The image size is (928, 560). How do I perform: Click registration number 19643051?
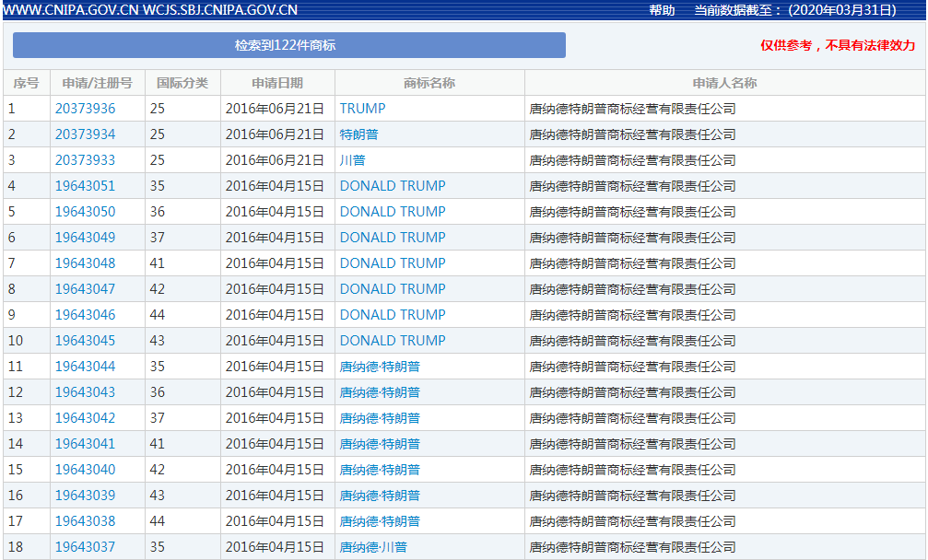(85, 186)
